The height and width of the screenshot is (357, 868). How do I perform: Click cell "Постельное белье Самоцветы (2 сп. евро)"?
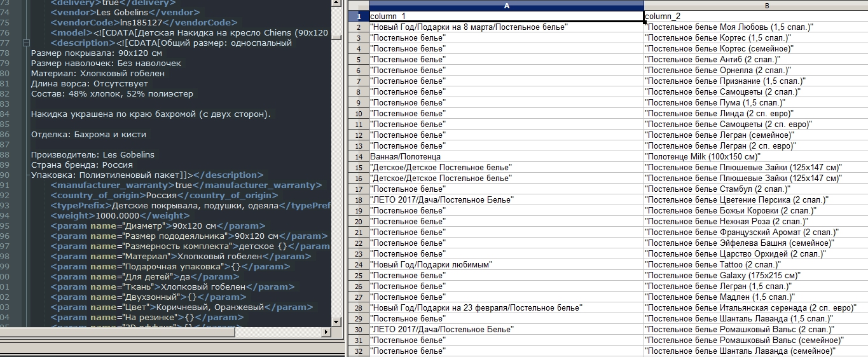(756, 125)
